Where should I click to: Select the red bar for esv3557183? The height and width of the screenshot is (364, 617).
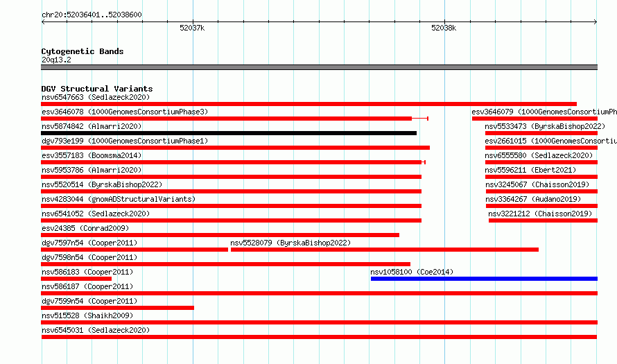point(234,162)
